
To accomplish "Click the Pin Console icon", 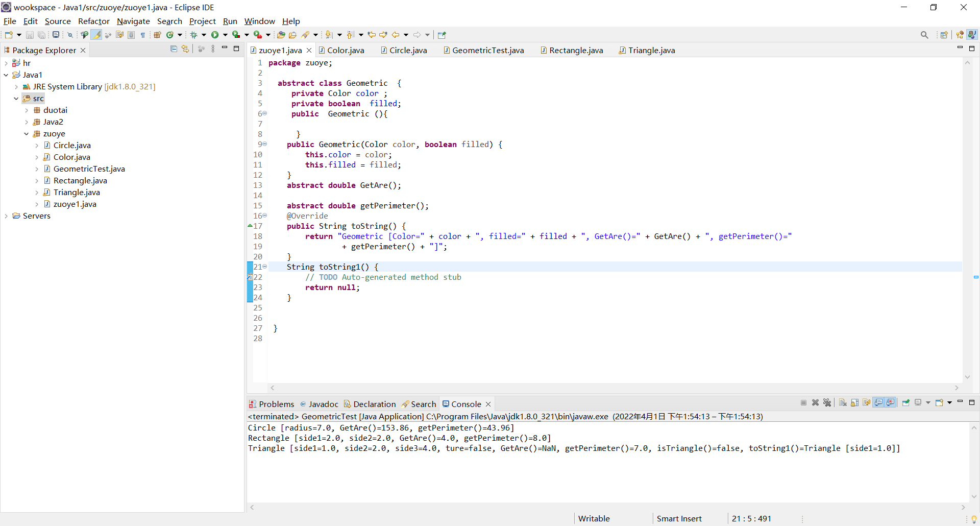I will [906, 403].
